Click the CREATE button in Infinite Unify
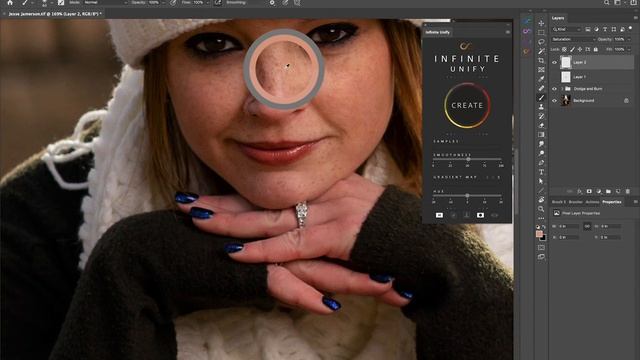Image resolution: width=640 pixels, height=360 pixels. (467, 105)
